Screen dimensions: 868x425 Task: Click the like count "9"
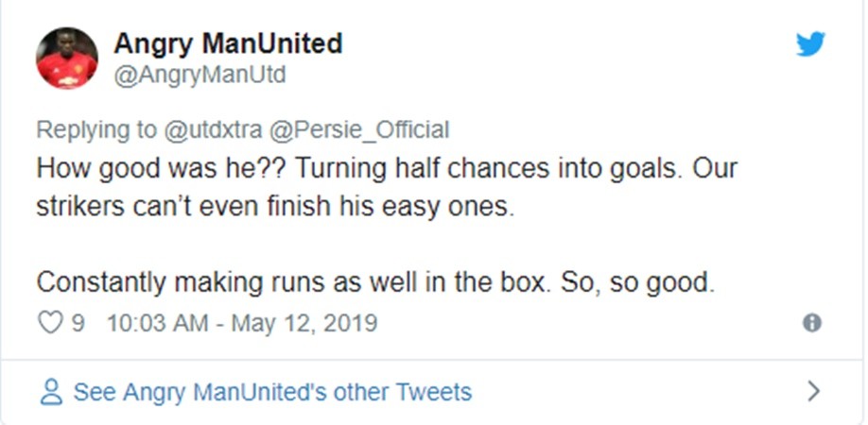tap(78, 323)
